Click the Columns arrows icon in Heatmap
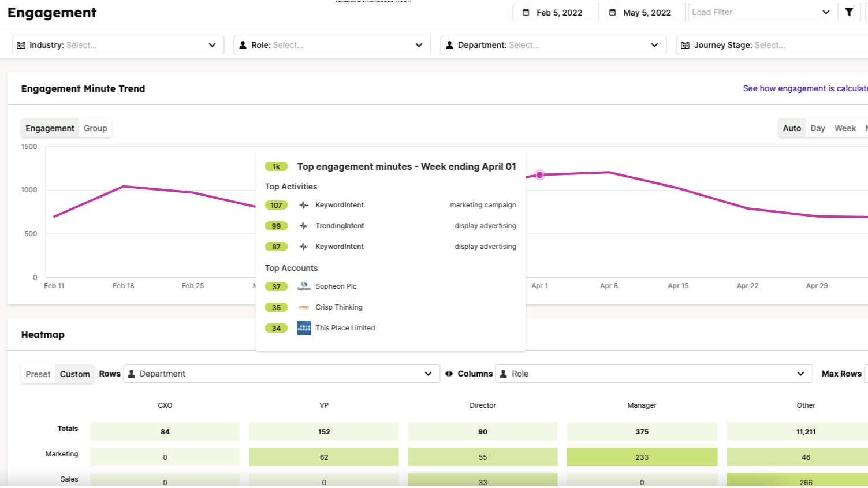Image resolution: width=868 pixels, height=488 pixels. (x=449, y=374)
